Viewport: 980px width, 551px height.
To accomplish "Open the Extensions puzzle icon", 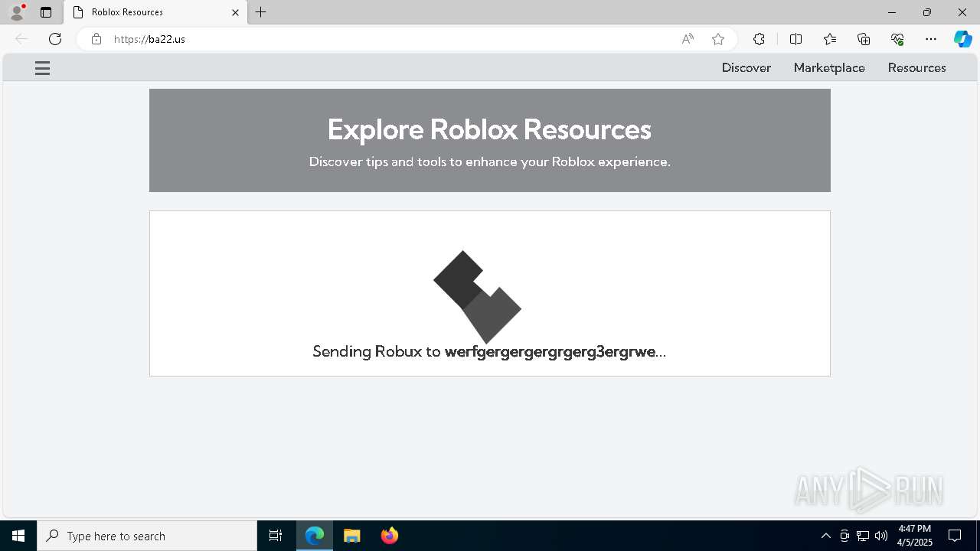I will [x=759, y=39].
